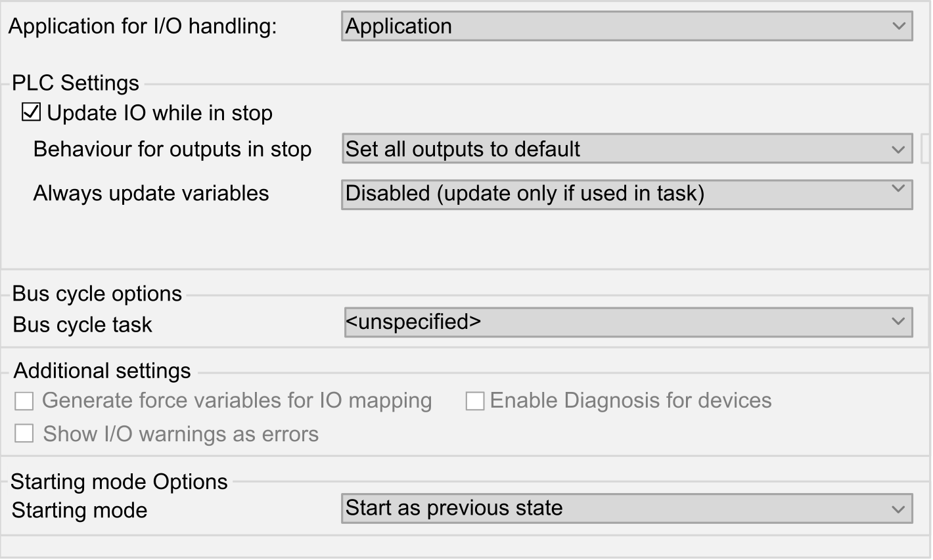933x560 pixels.
Task: Click the 'Always update variables' field label
Action: pyautogui.click(x=151, y=194)
